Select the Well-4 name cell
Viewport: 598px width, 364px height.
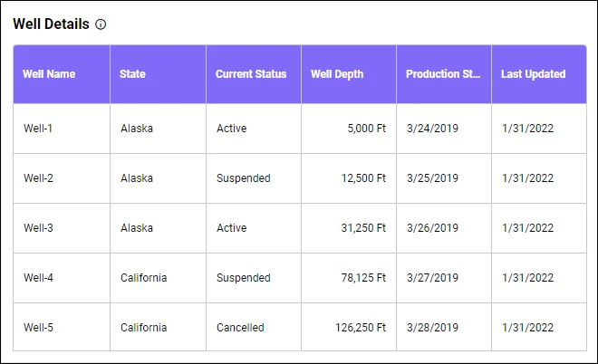(38, 278)
